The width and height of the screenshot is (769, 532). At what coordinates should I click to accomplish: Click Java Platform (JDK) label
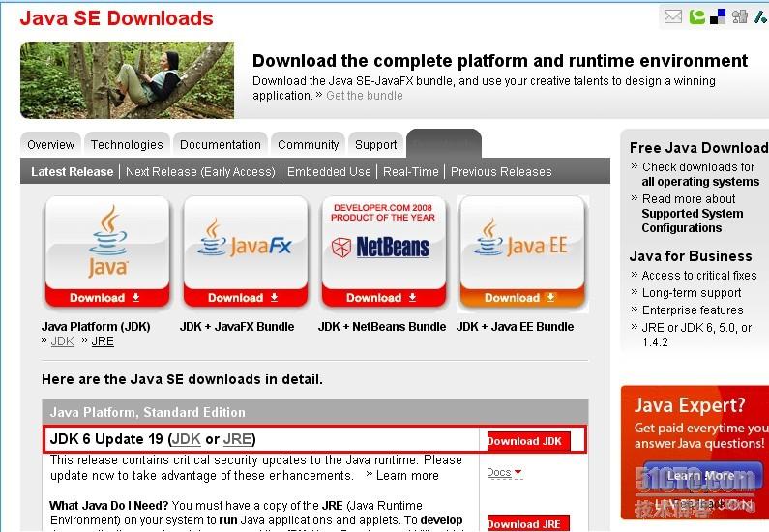pyautogui.click(x=96, y=327)
